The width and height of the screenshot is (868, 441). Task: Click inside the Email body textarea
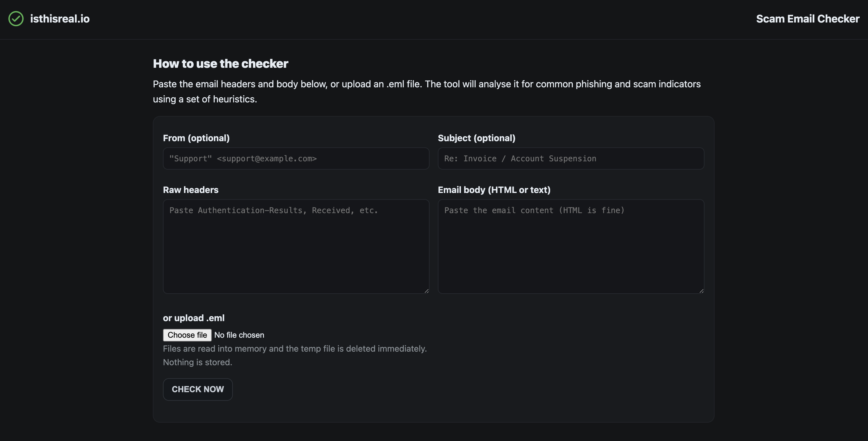pyautogui.click(x=571, y=246)
